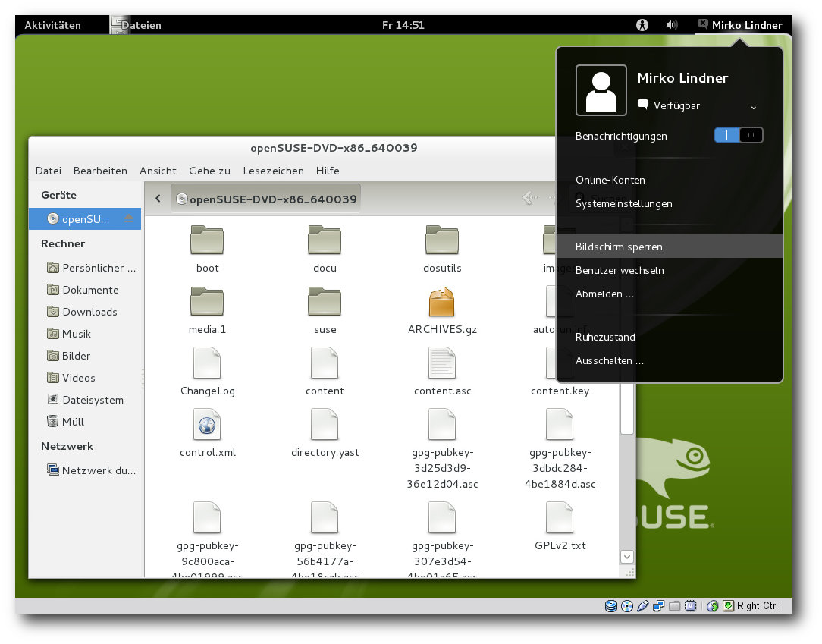This screenshot has width=822, height=644.
Task: Go to Persönlicher folder in sidebar
Action: click(x=91, y=268)
